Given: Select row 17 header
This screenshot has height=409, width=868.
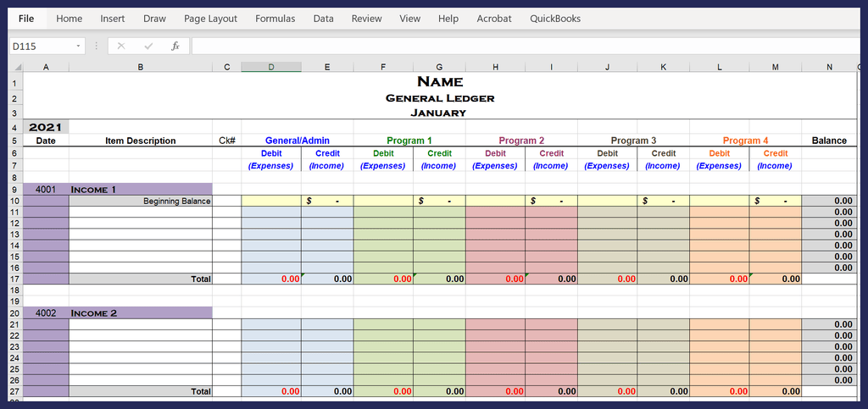Looking at the screenshot, I should 16,279.
